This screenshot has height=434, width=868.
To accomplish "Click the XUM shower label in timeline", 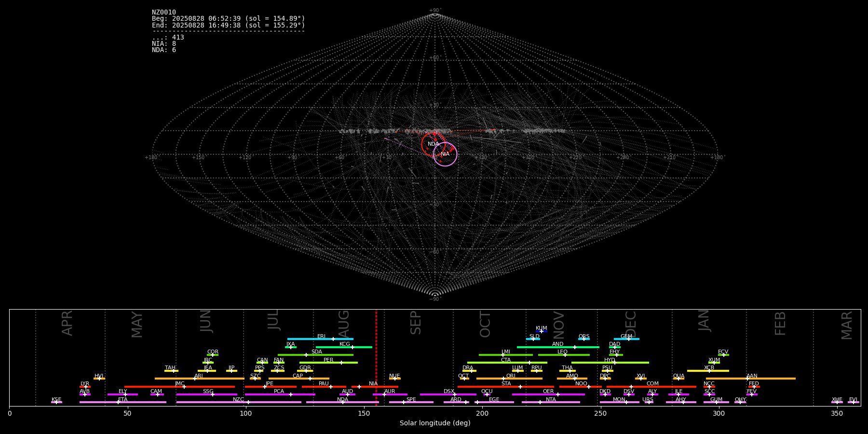I will click(714, 360).
